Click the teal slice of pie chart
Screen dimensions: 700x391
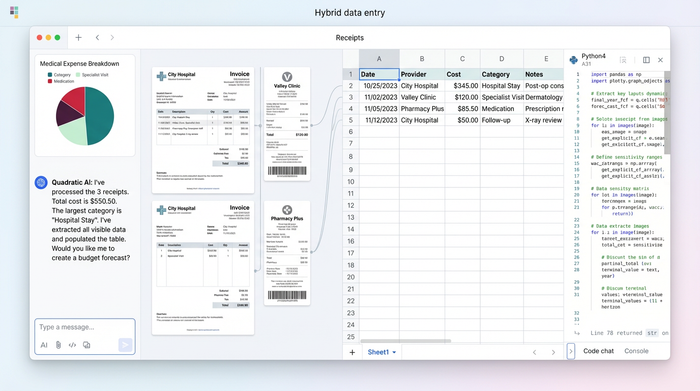[x=100, y=115]
